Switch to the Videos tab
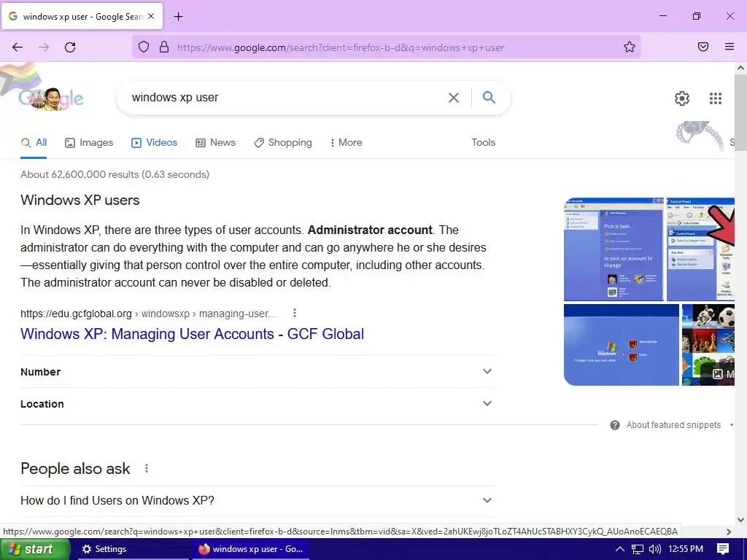 click(154, 142)
